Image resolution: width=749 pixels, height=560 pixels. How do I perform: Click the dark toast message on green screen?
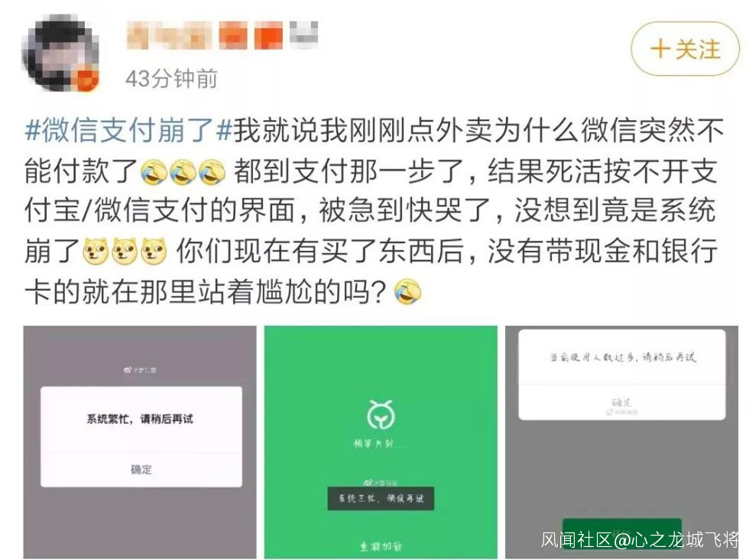tap(381, 498)
